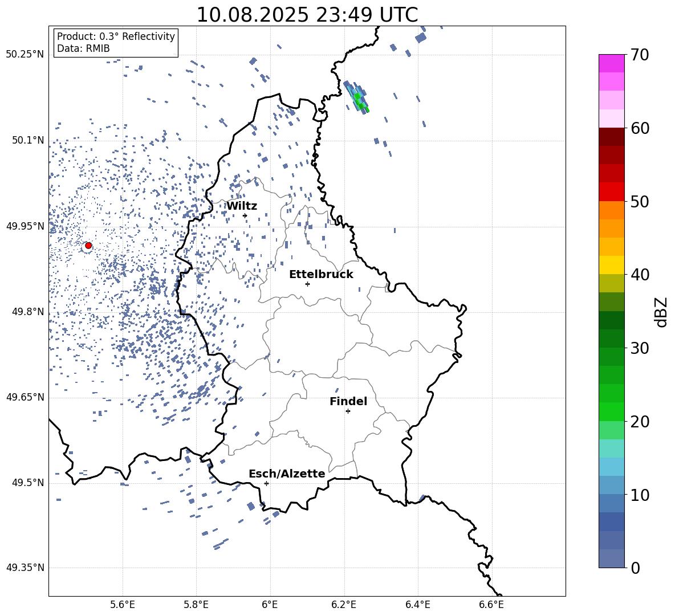Click the Esch/Alzette station cross marker
The image size is (675, 616).
(x=266, y=483)
